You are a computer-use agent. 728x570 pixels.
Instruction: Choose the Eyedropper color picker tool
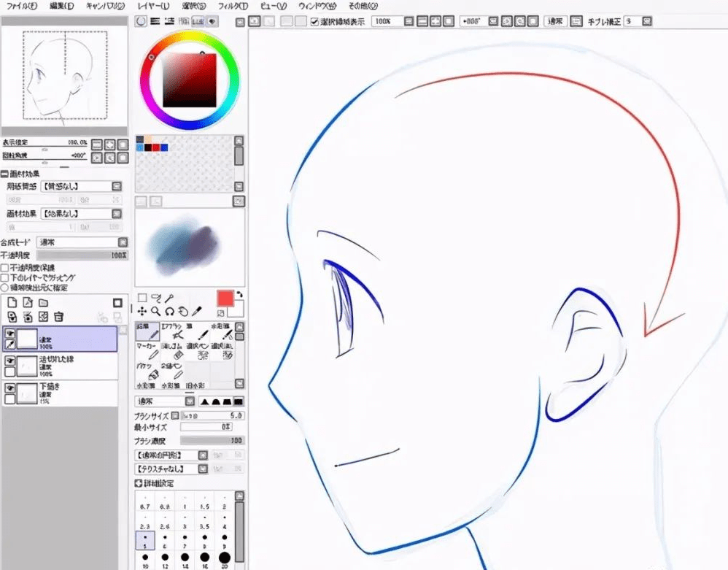[x=197, y=311]
